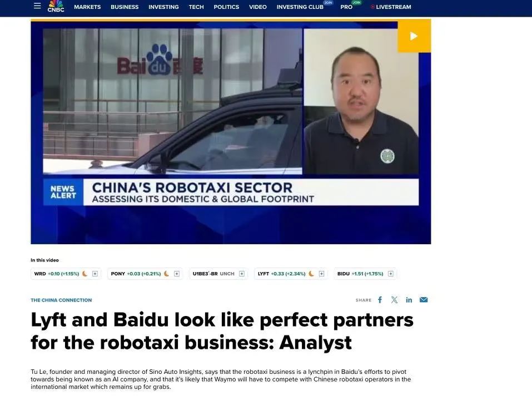The image size is (532, 400).
Task: Open The China Connection section link
Action: (x=61, y=300)
